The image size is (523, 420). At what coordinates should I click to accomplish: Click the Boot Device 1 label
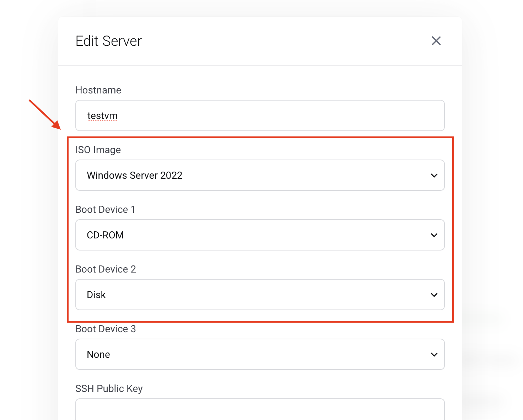coord(106,209)
